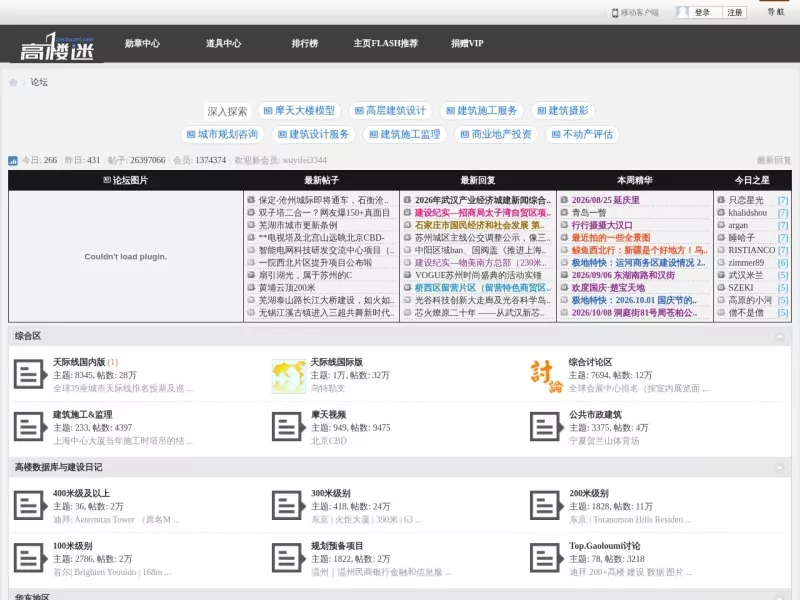Open latest post 宁夏贺兰山体育场
The height and width of the screenshot is (600, 800).
(x=604, y=441)
